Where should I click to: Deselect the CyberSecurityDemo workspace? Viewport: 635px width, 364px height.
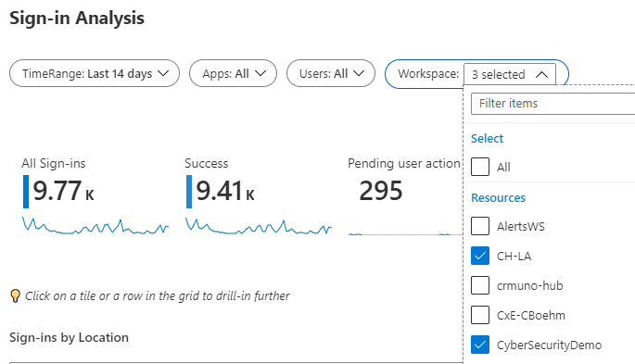[480, 345]
